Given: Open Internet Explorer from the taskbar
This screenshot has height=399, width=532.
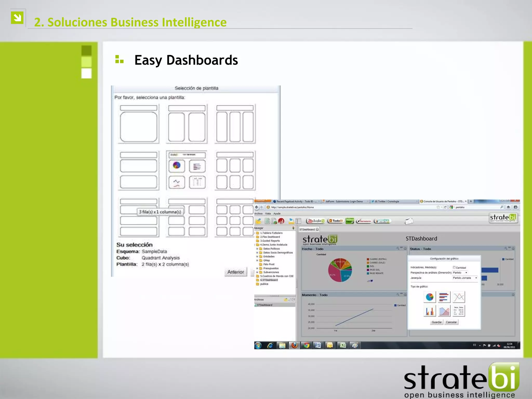Looking at the screenshot, I should 270,345.
